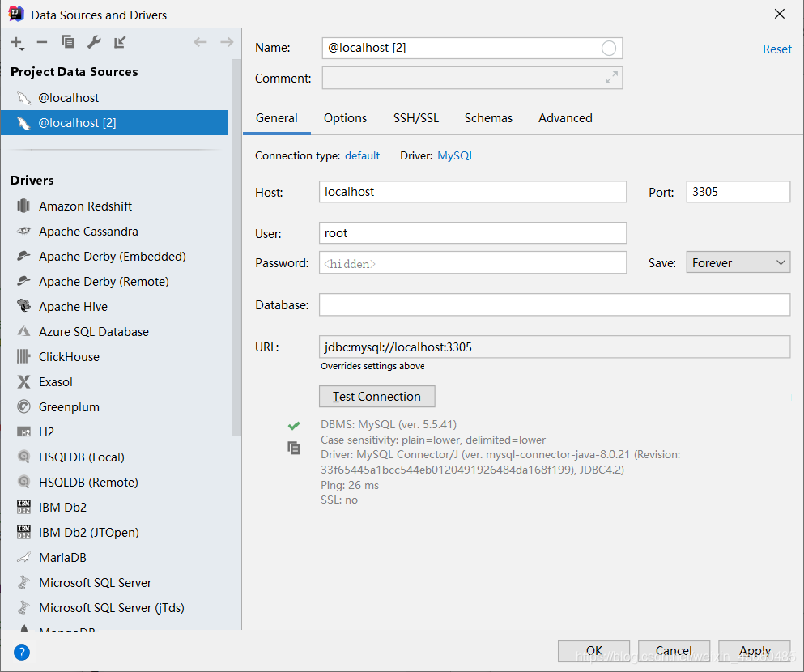Screen dimensions: 804x672
Task: Click the MySQL driver link
Action: (x=456, y=155)
